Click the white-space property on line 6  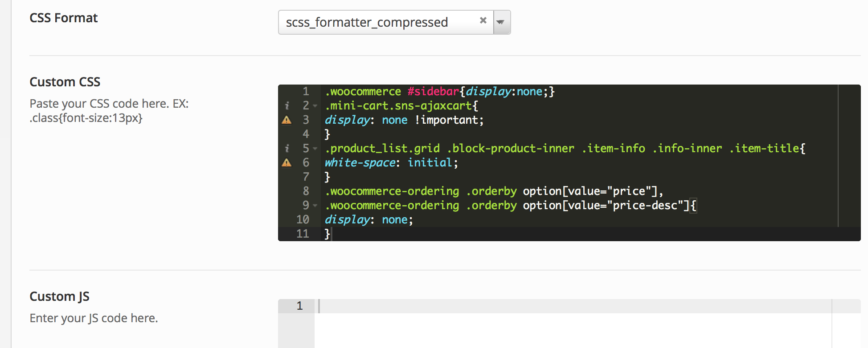coord(360,163)
